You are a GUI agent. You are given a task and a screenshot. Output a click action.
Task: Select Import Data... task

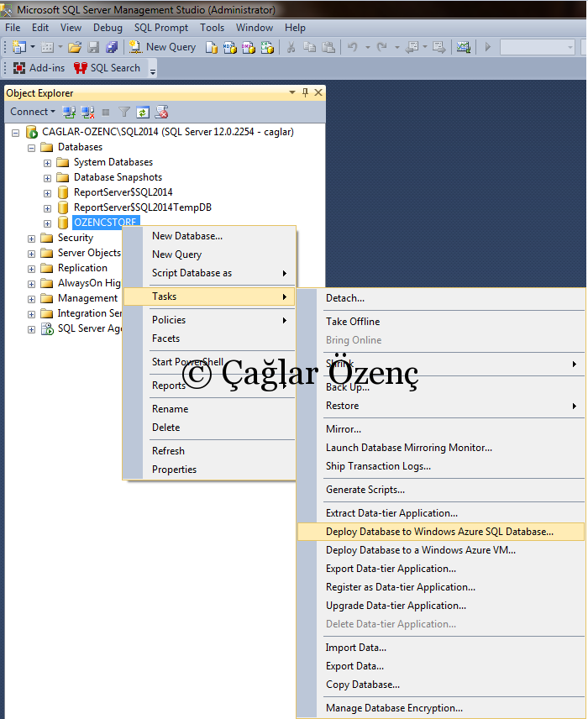click(x=441, y=648)
